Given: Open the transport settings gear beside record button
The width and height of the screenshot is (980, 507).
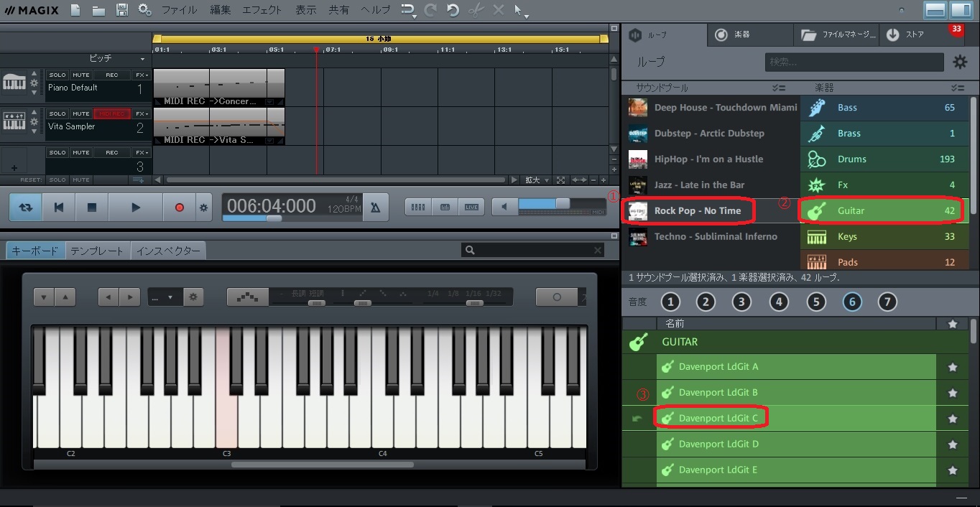Looking at the screenshot, I should 204,208.
